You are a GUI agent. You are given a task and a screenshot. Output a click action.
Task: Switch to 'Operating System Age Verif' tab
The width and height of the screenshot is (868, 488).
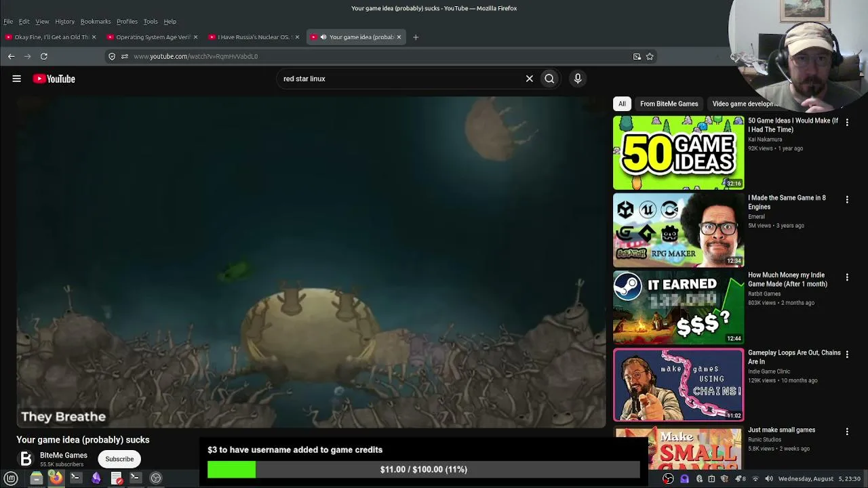[153, 37]
